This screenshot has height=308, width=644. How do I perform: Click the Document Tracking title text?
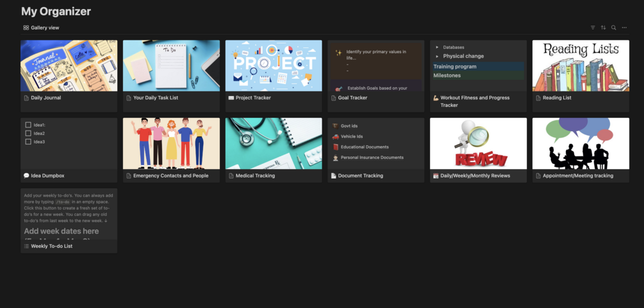361,175
